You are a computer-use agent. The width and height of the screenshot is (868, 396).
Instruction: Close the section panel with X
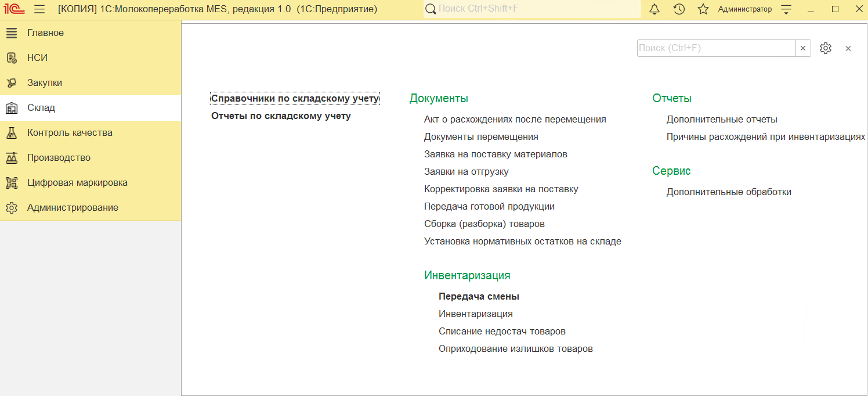(x=848, y=48)
